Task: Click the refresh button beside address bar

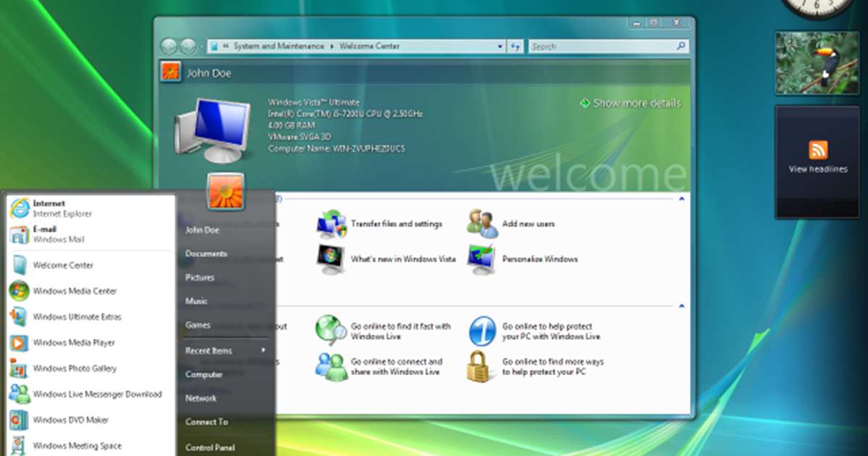Action: point(516,46)
